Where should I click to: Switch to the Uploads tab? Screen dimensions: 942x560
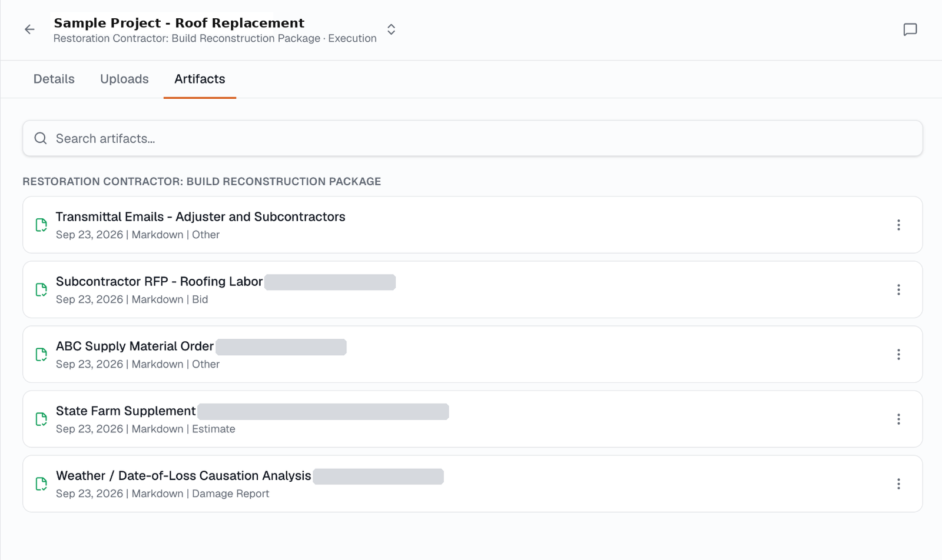point(124,79)
